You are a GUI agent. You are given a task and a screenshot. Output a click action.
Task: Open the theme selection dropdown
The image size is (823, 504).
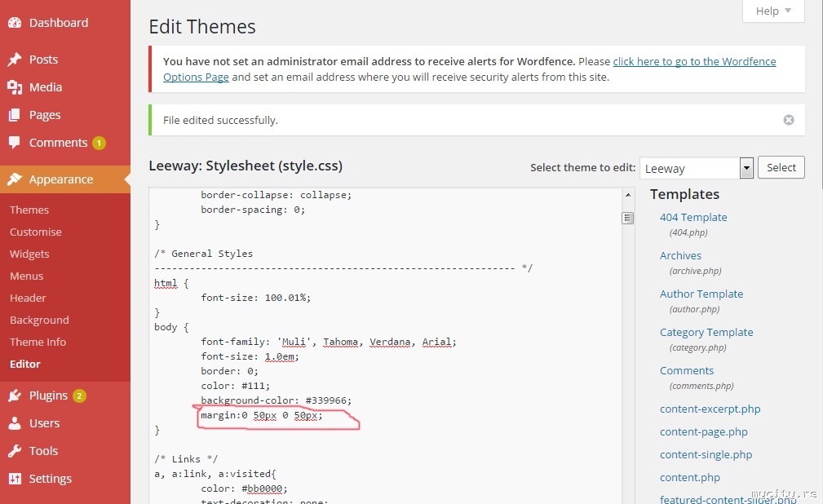(746, 168)
